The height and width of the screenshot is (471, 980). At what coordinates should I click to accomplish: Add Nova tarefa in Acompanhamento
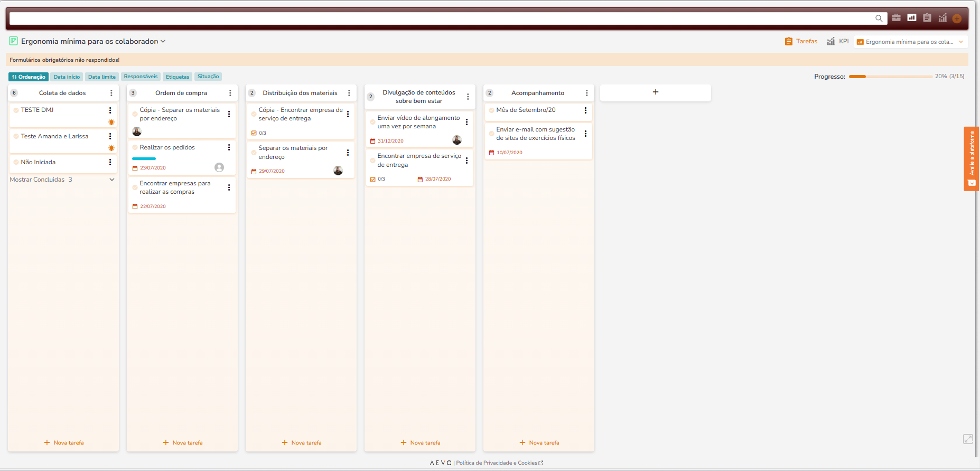pyautogui.click(x=539, y=442)
